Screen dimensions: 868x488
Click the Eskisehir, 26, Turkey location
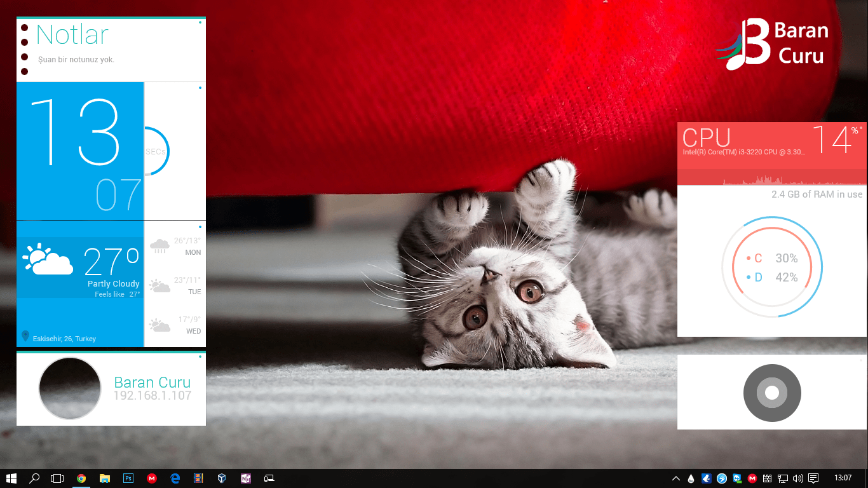(x=64, y=339)
